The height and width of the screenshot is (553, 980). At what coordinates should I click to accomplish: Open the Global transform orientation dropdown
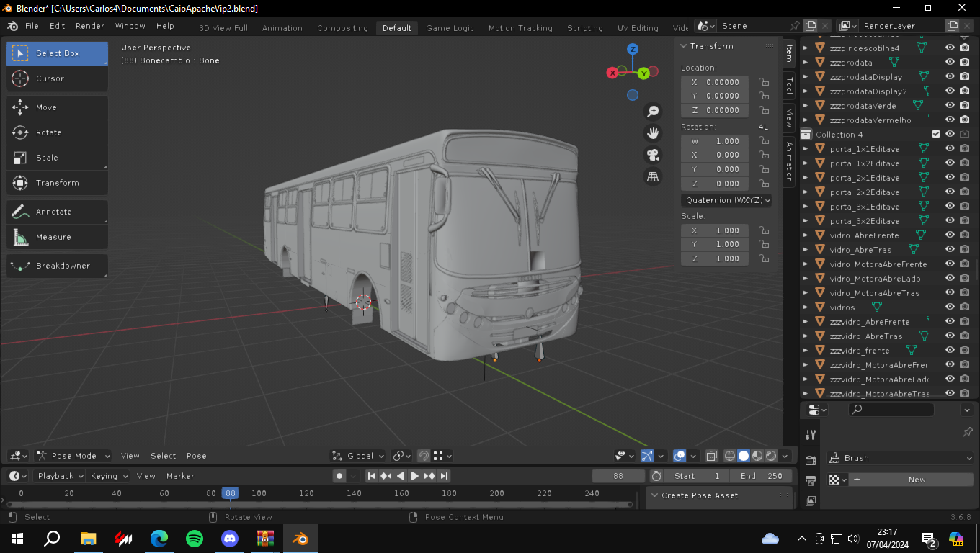point(357,456)
